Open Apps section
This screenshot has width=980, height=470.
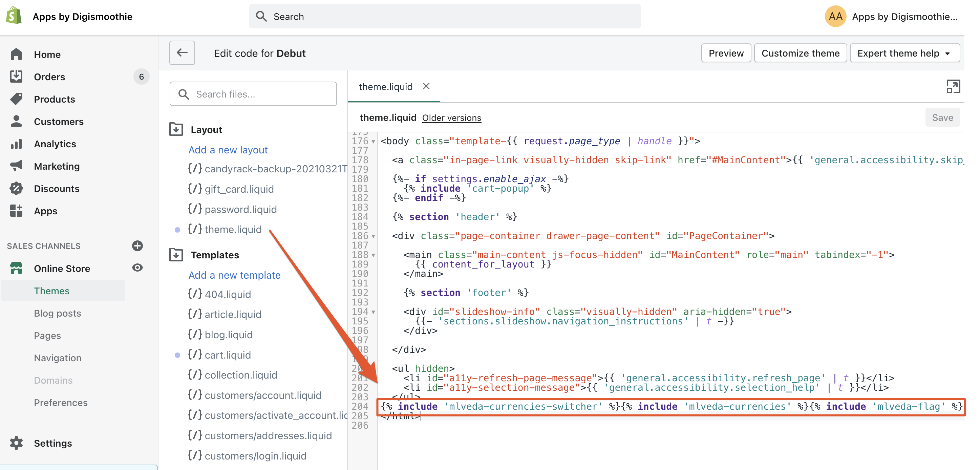pos(45,211)
